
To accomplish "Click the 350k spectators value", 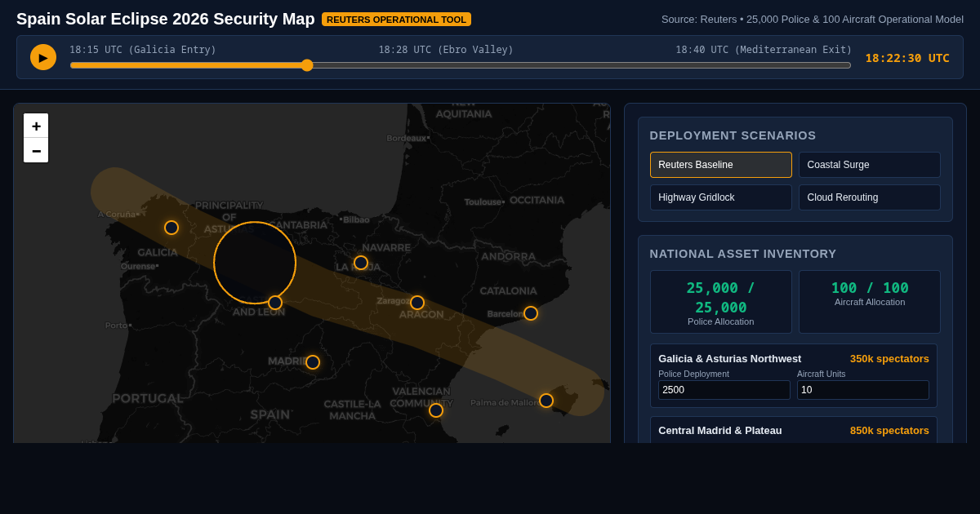I will click(889, 359).
